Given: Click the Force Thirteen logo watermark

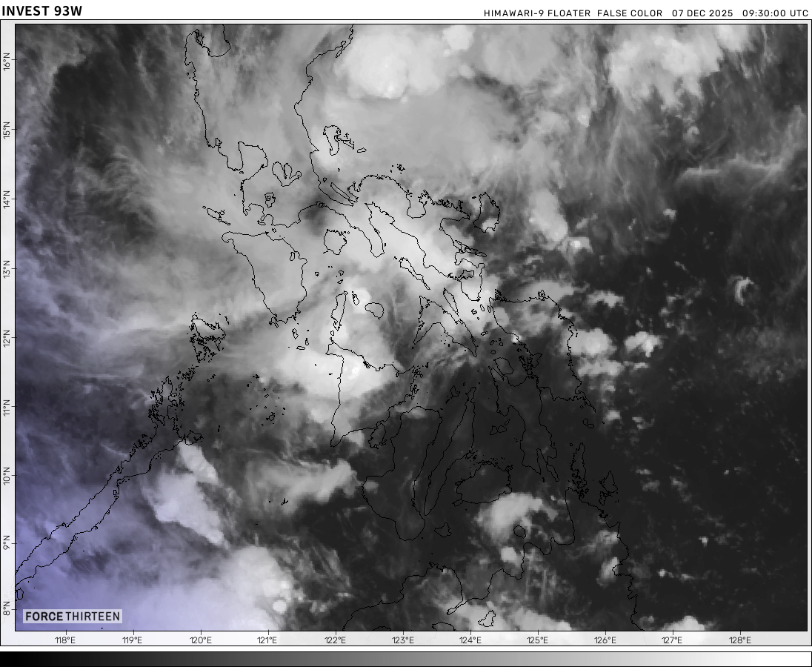Looking at the screenshot, I should pyautogui.click(x=72, y=617).
